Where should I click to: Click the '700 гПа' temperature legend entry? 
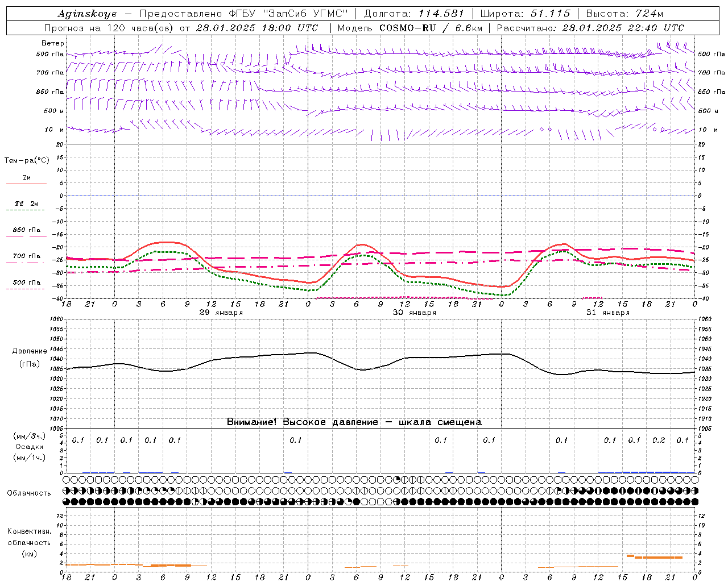[x=26, y=256]
